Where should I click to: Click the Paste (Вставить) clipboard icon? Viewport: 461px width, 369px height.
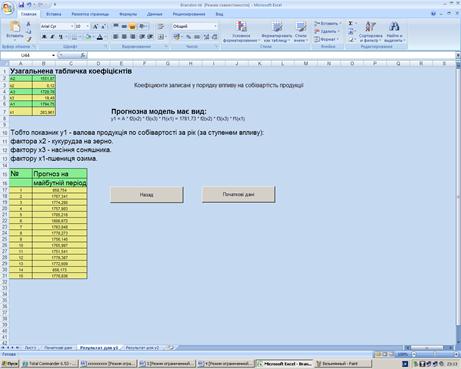(15, 27)
